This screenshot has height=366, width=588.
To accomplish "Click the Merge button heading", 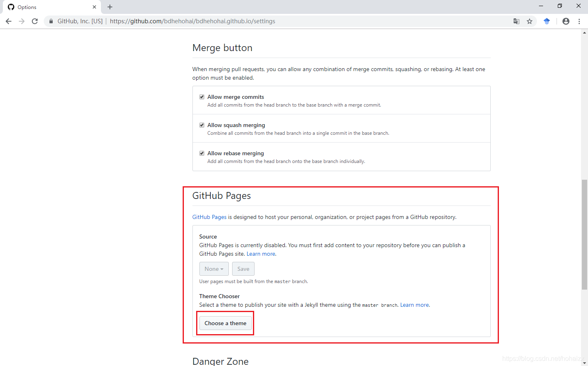I will 222,48.
